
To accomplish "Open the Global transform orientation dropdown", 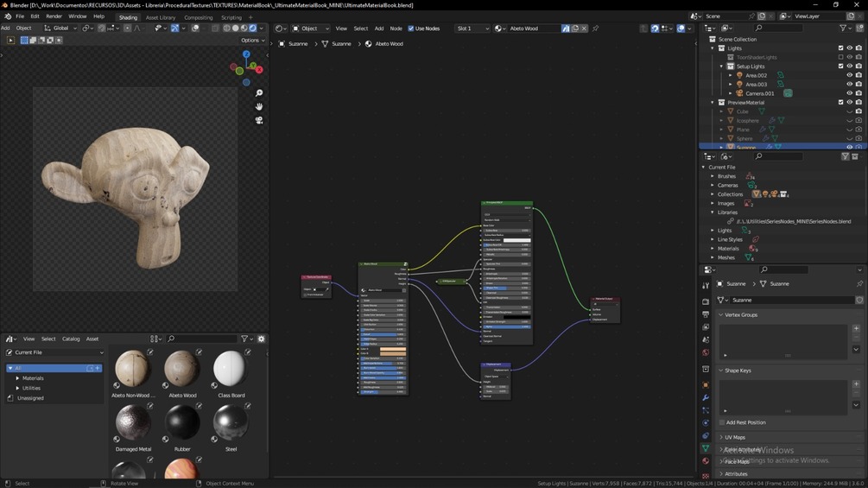I will point(61,29).
